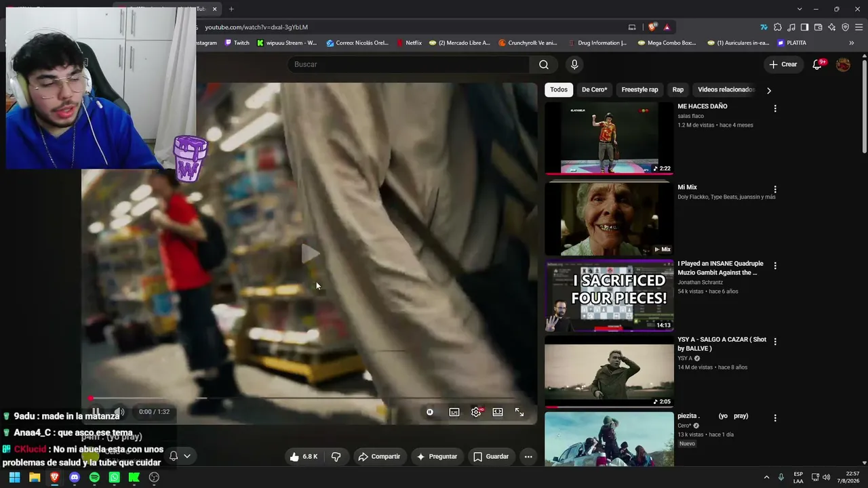
Task: Open the I SACRIFICED FOUR PIECES thumbnail
Action: click(x=609, y=296)
